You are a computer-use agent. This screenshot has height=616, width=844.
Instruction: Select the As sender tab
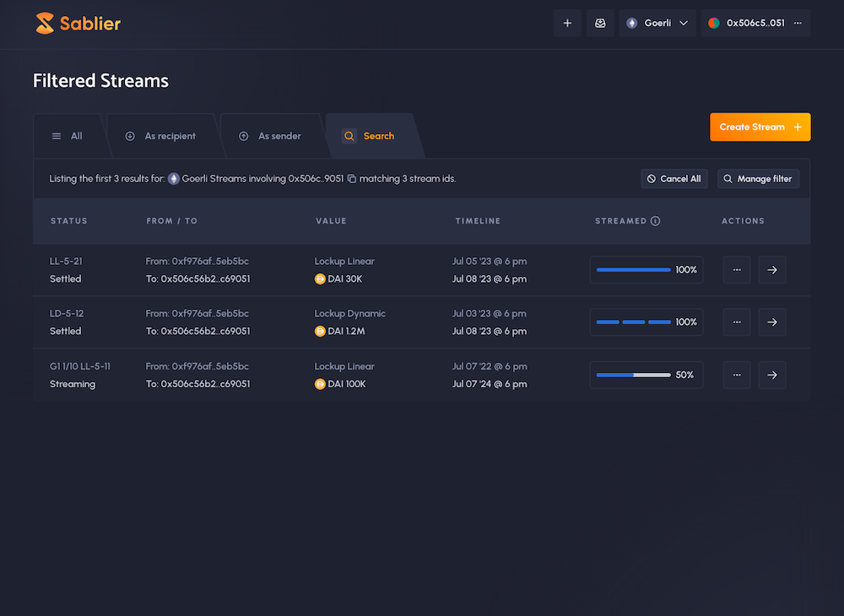click(270, 136)
